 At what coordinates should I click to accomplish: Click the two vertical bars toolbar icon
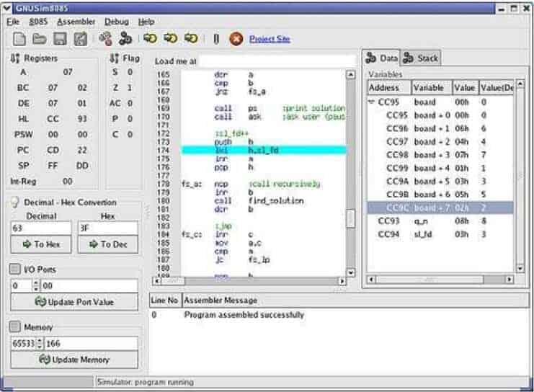click(215, 38)
